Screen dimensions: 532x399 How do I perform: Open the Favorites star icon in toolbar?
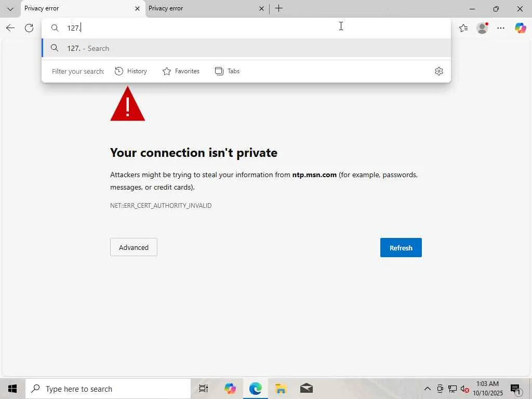463,28
